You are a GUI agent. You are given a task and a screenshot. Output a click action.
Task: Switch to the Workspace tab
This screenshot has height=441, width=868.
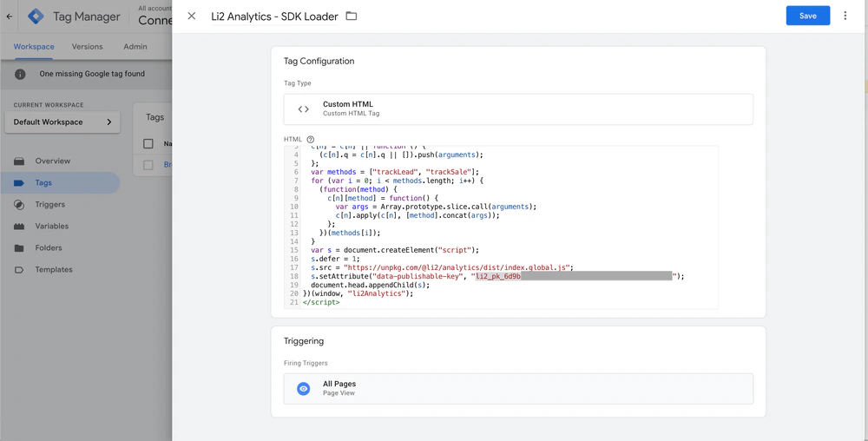click(x=34, y=47)
